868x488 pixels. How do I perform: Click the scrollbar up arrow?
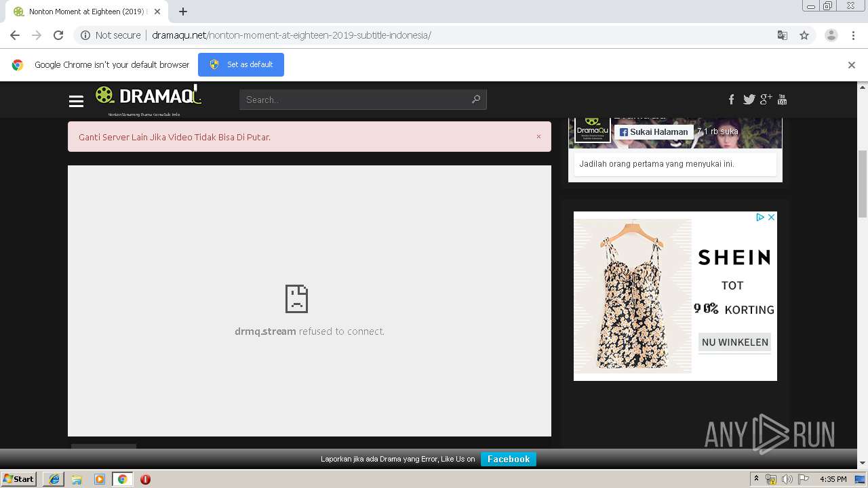pyautogui.click(x=863, y=87)
